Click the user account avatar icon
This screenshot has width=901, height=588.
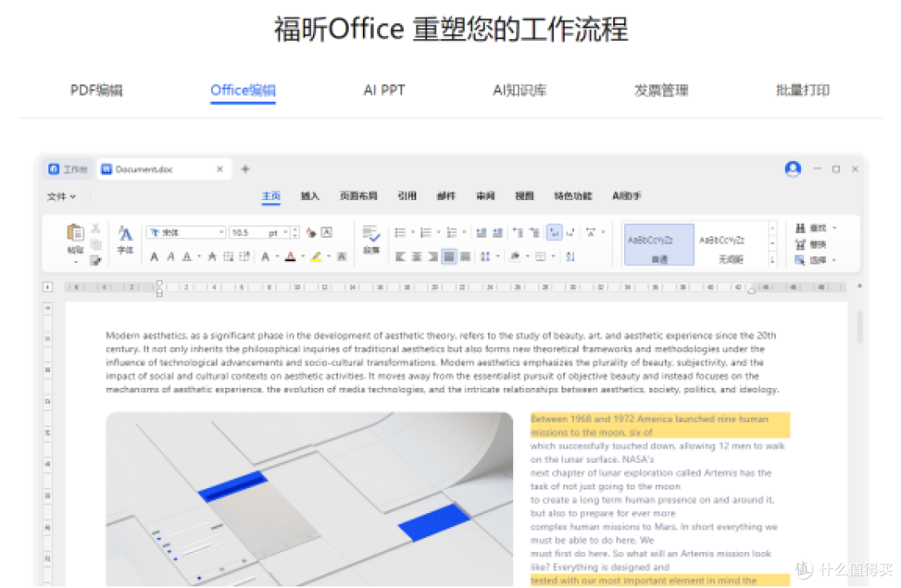tap(793, 168)
